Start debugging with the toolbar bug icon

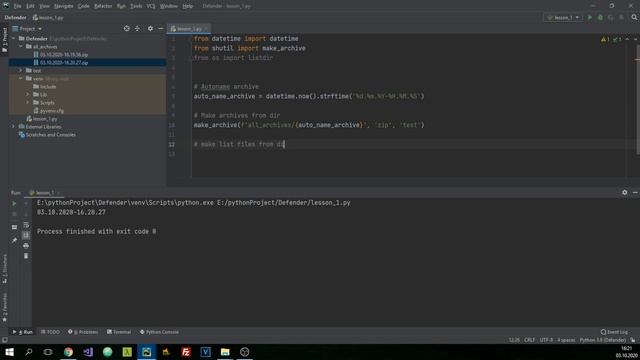[600, 18]
